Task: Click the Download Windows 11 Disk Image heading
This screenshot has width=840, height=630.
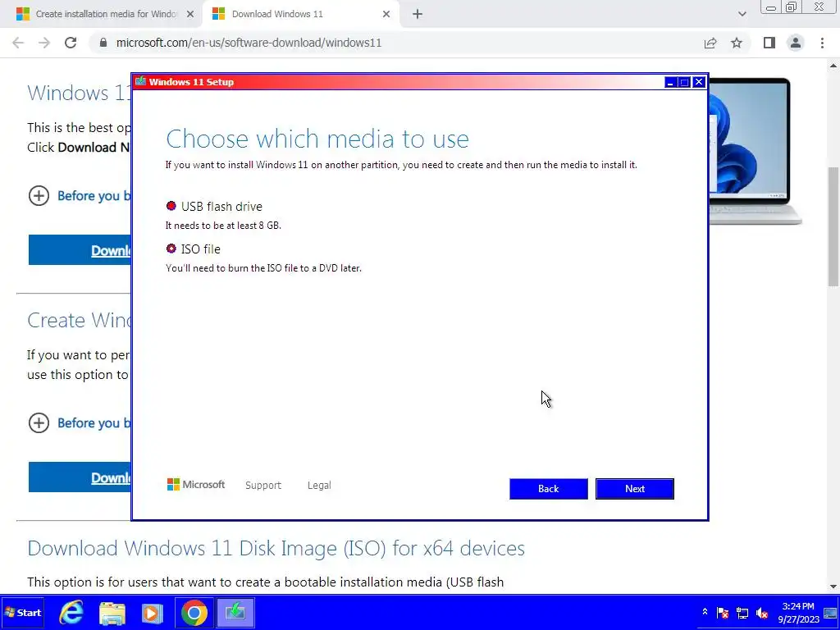Action: [276, 549]
